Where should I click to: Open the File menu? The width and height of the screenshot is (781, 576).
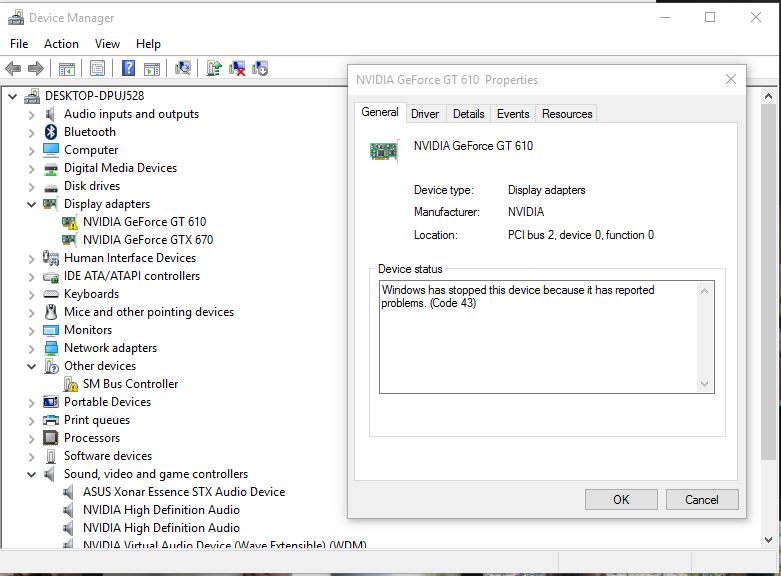[x=19, y=44]
